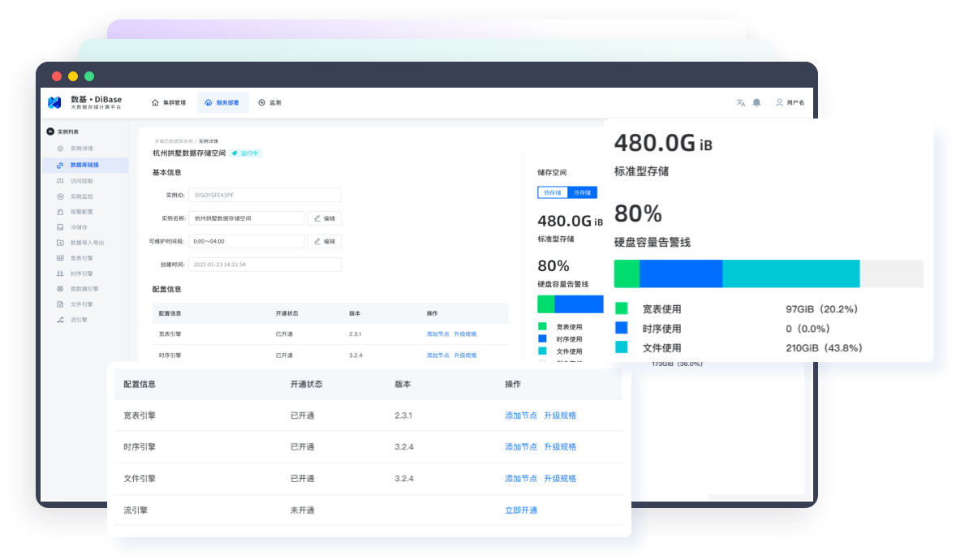Click the 0（0.0%） value
Viewport: 956px width, 560px height.
tap(807, 329)
